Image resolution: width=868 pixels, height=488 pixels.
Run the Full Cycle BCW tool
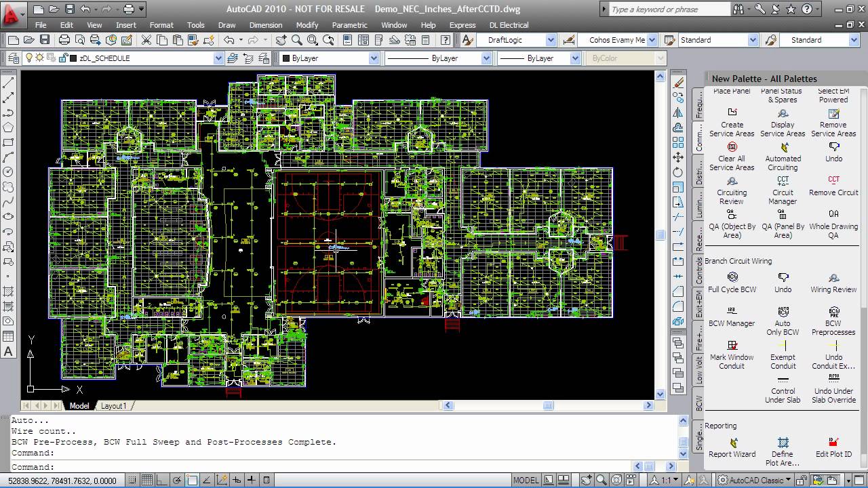[x=732, y=277]
